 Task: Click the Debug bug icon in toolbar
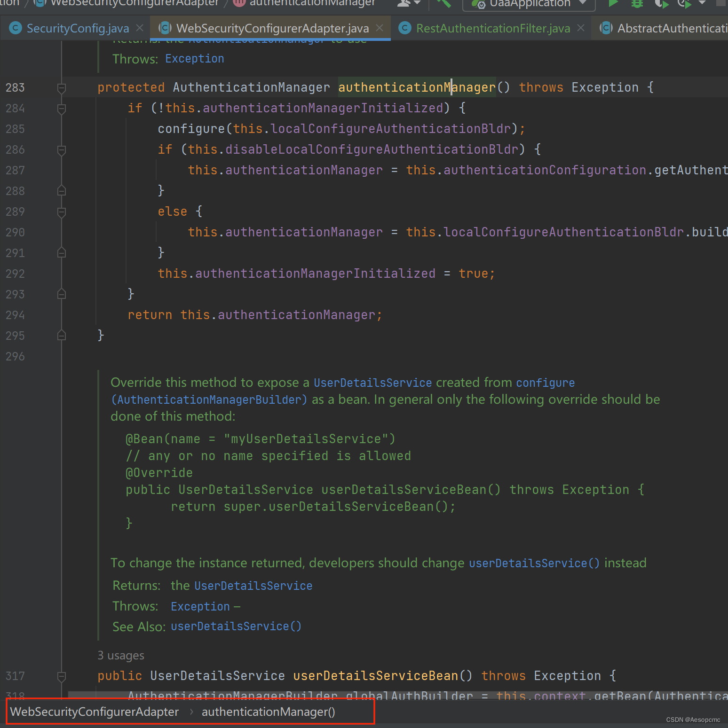point(637,3)
